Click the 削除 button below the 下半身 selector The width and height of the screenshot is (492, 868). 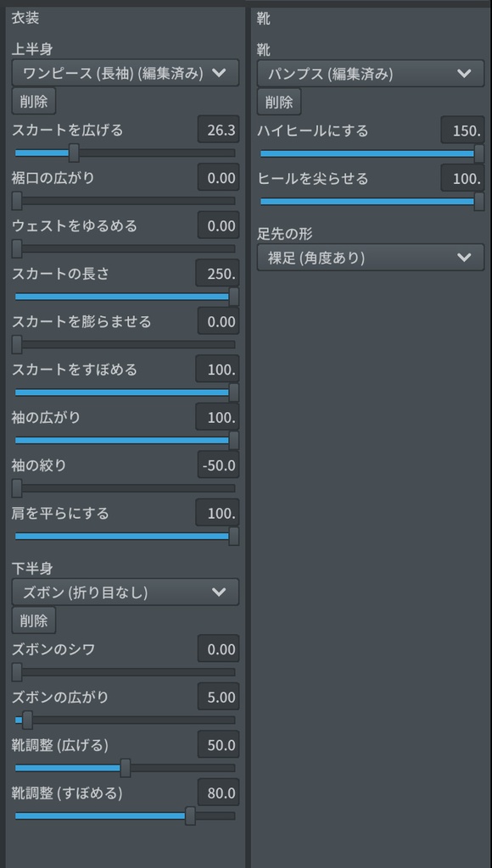tap(33, 620)
